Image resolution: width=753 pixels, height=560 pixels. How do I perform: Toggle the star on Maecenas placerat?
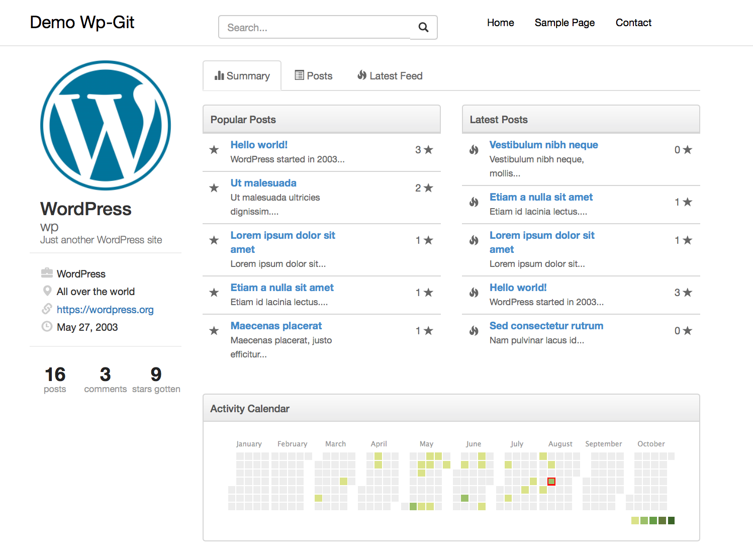214,330
